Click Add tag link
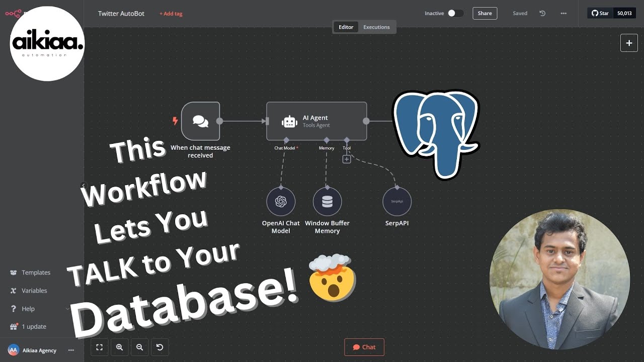 (x=171, y=14)
